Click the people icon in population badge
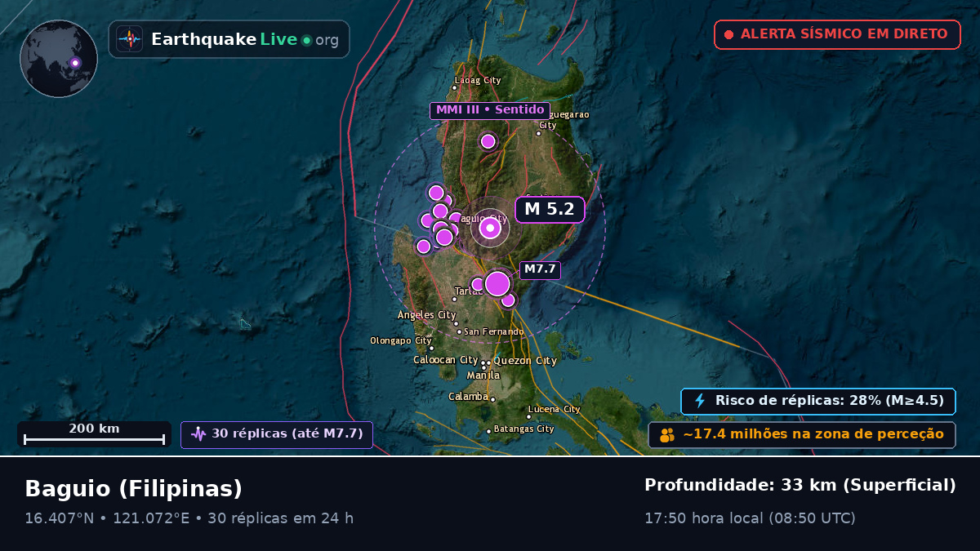Viewport: 980px width, 551px height. pos(667,435)
